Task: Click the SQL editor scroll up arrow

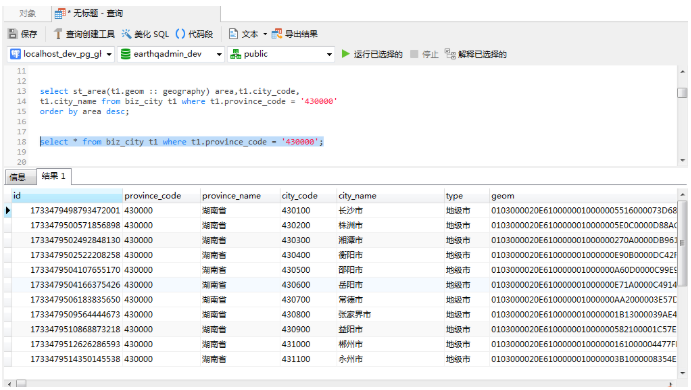Action: point(682,71)
